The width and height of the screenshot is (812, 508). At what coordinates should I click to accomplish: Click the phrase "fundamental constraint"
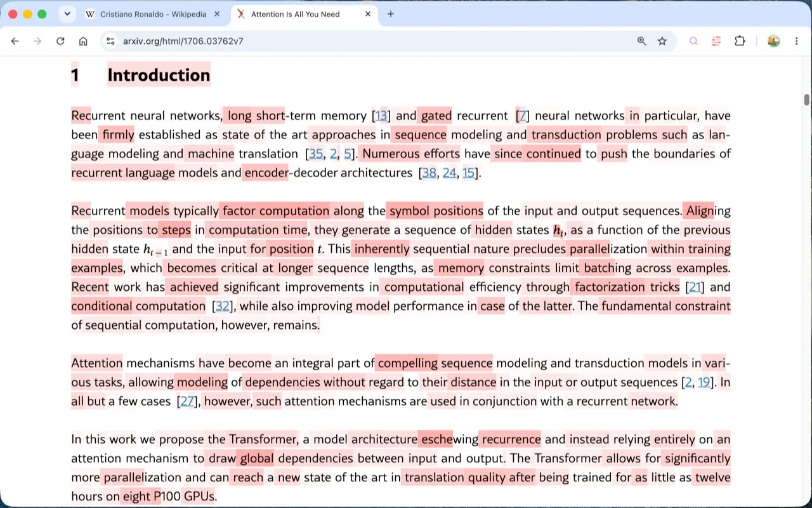click(x=666, y=306)
